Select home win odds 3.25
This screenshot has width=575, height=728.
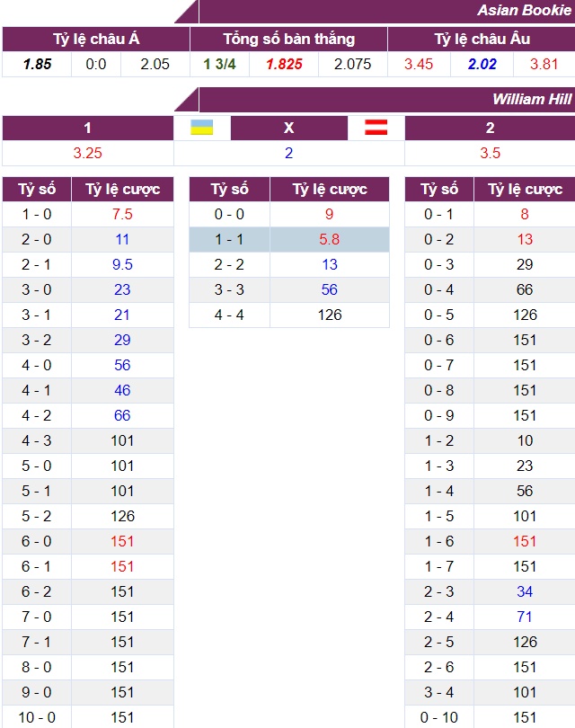(87, 153)
